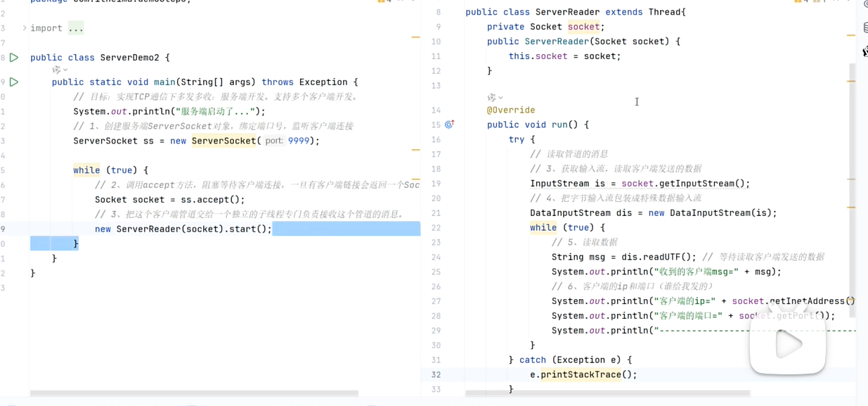Open author dropdown chevron above main method
868x406 pixels.
coord(65,70)
